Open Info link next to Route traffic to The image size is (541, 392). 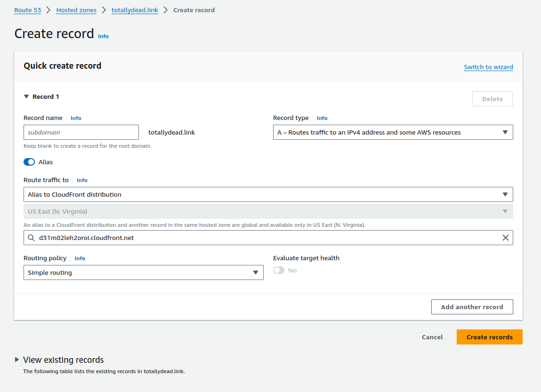click(x=82, y=180)
